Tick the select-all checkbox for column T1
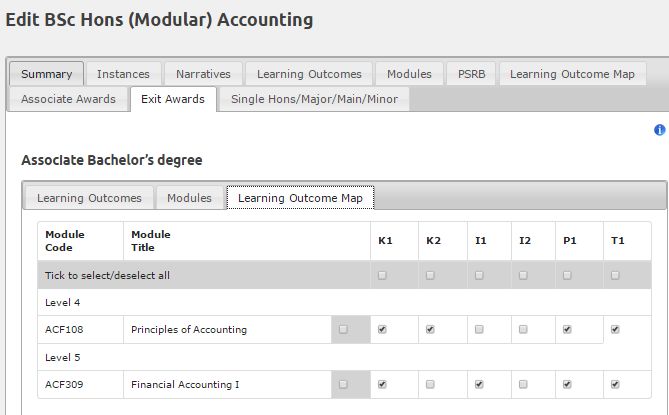The width and height of the screenshot is (669, 415). click(615, 276)
